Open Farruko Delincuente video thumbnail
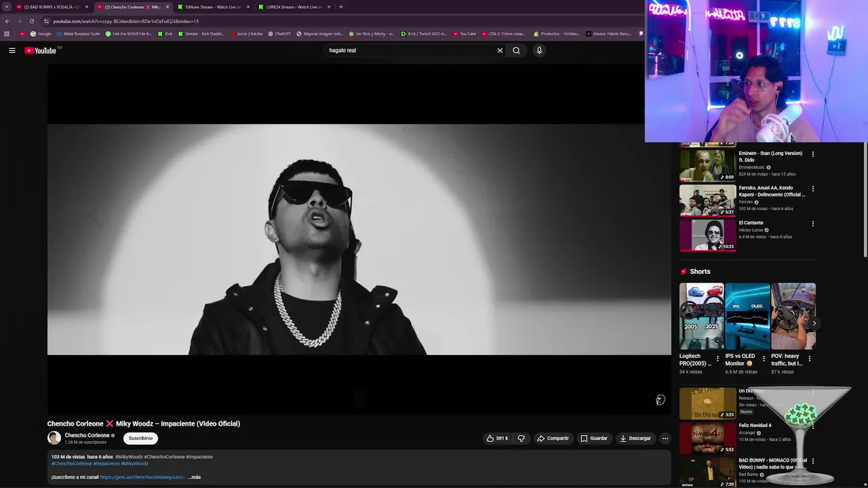868x488 pixels. tap(707, 200)
